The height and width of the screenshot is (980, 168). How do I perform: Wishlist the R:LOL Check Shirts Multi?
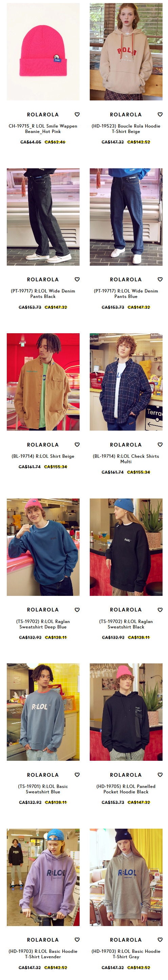pos(160,444)
